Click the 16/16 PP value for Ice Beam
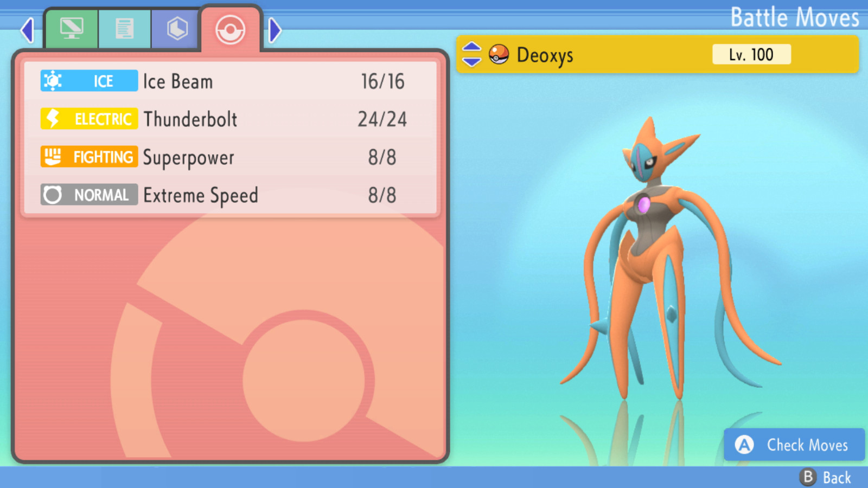 (382, 81)
